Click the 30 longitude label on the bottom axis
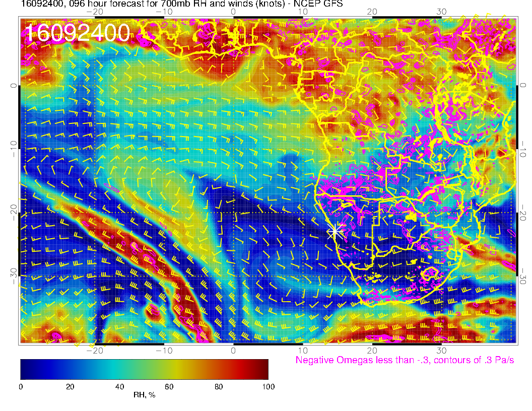This screenshot has height=411, width=532. (441, 351)
